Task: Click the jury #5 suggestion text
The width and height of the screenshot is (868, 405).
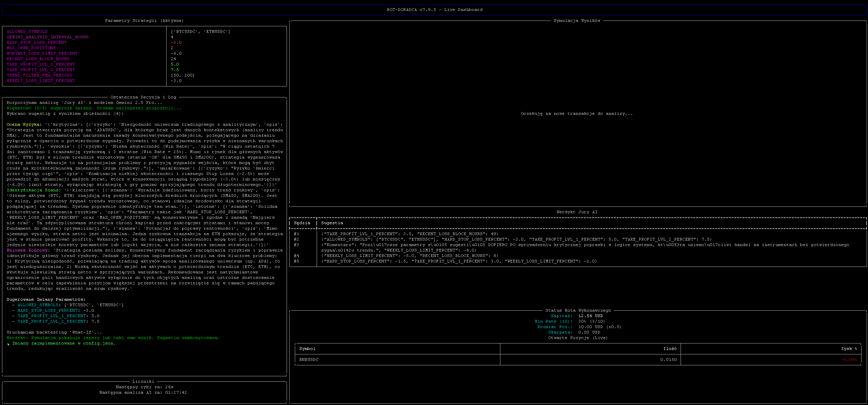Action: pos(459,261)
